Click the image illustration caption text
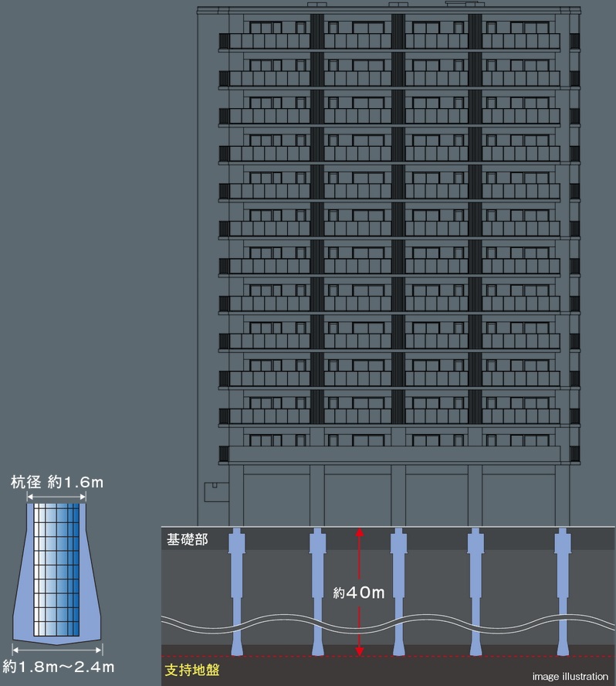Image resolution: width=616 pixels, height=686 pixels. click(570, 676)
